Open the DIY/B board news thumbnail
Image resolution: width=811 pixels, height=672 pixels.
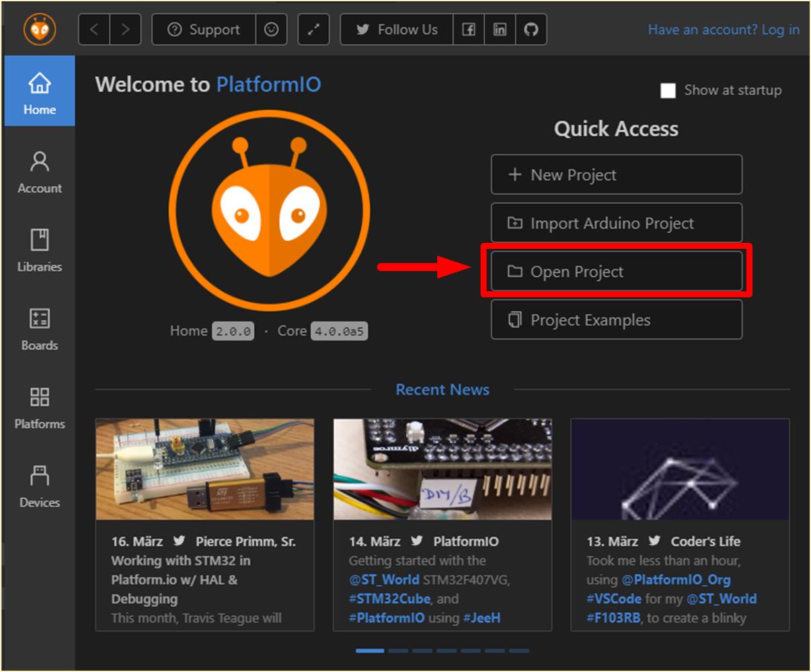coord(442,470)
